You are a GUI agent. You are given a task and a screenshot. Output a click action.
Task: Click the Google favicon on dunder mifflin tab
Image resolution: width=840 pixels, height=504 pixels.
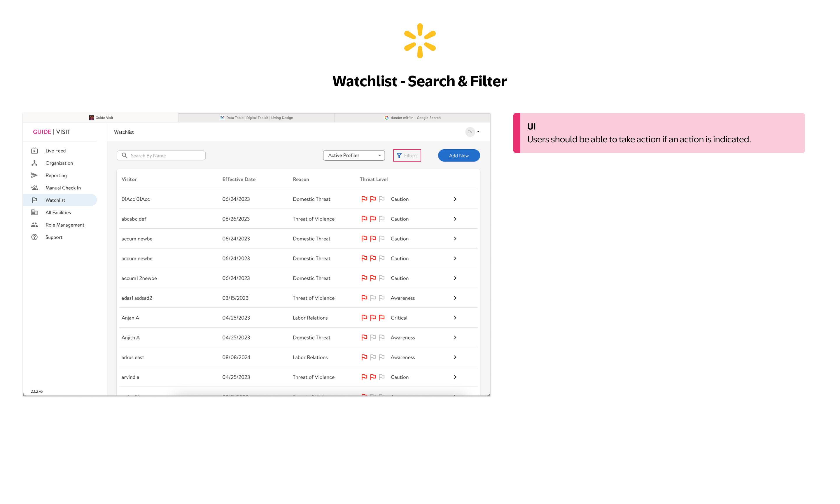click(386, 118)
